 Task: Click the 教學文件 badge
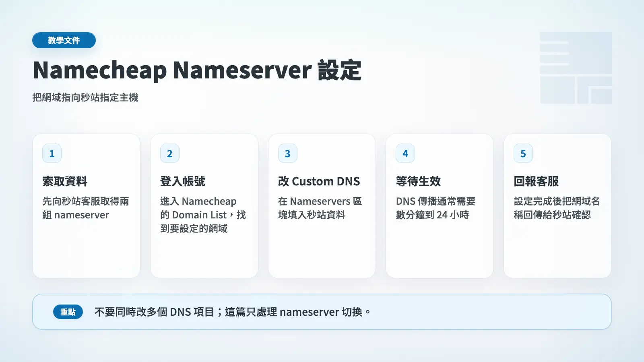coord(64,40)
